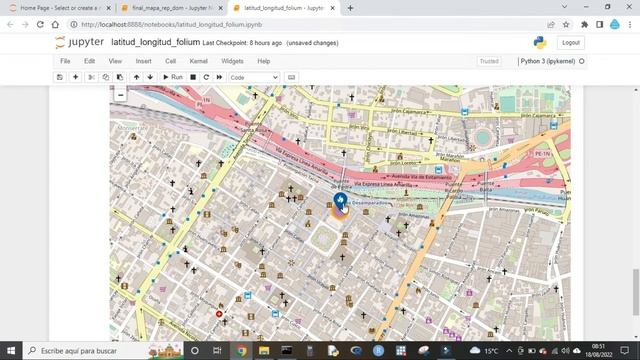Click the localhost address bar

click(x=306, y=24)
